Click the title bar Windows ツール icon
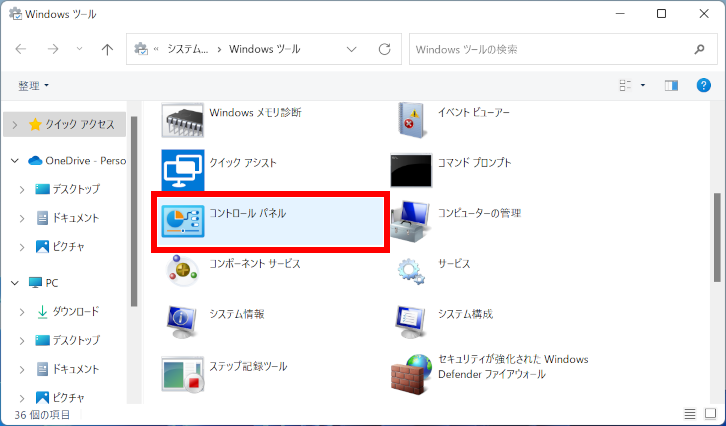726x426 pixels. click(15, 14)
